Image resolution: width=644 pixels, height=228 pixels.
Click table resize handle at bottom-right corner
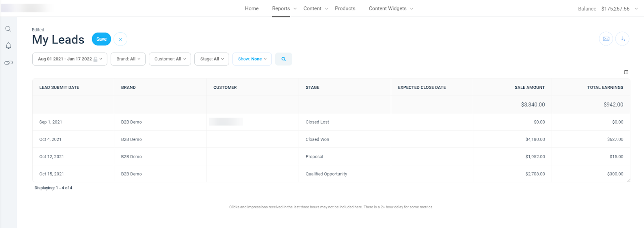tap(628, 180)
